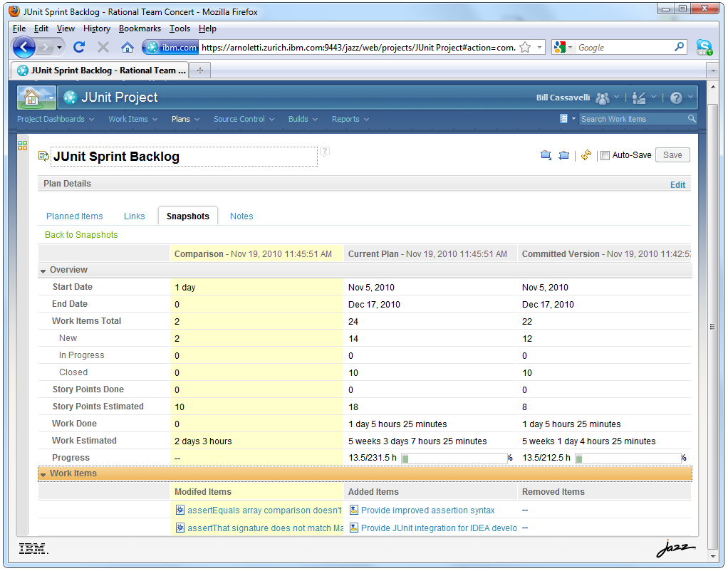Reload the page with the refresh icon
728x571 pixels.
(x=79, y=47)
